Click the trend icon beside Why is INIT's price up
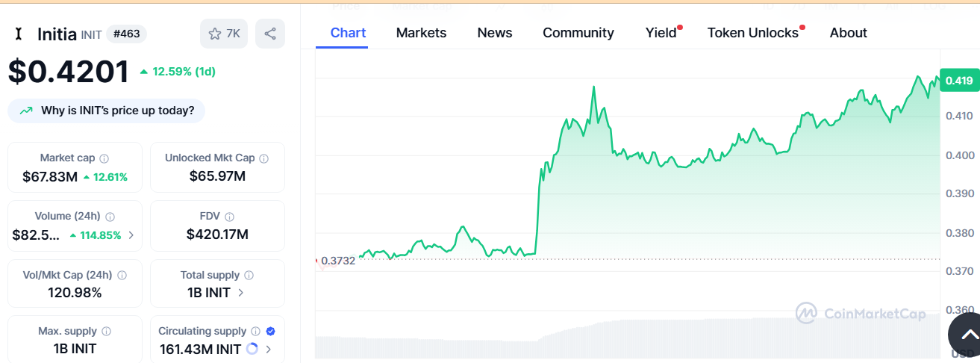This screenshot has width=980, height=363. [x=26, y=111]
